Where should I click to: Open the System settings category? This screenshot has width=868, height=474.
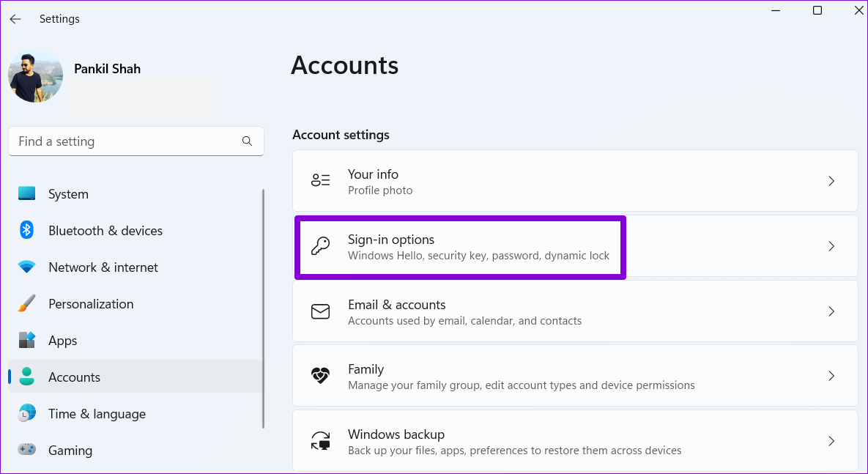pos(68,194)
